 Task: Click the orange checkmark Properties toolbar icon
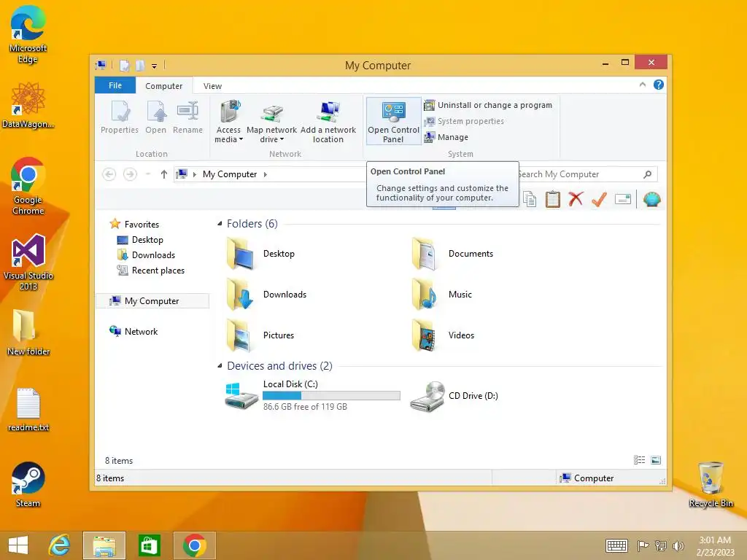[599, 199]
